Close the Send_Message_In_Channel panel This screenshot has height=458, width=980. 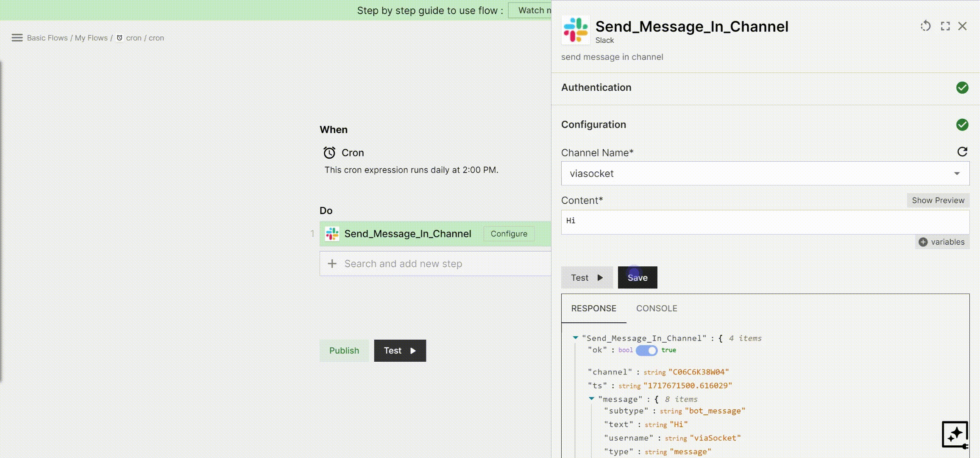963,26
